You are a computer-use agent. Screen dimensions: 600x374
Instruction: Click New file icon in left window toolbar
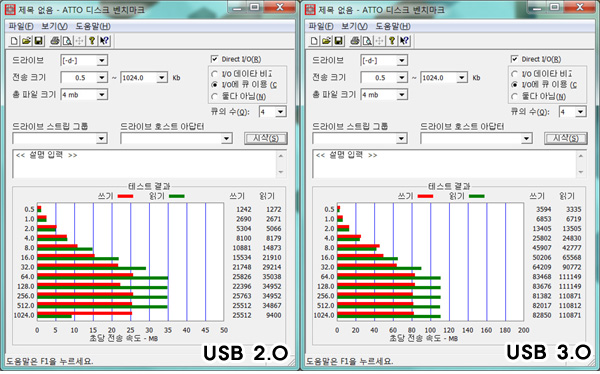pos(14,41)
